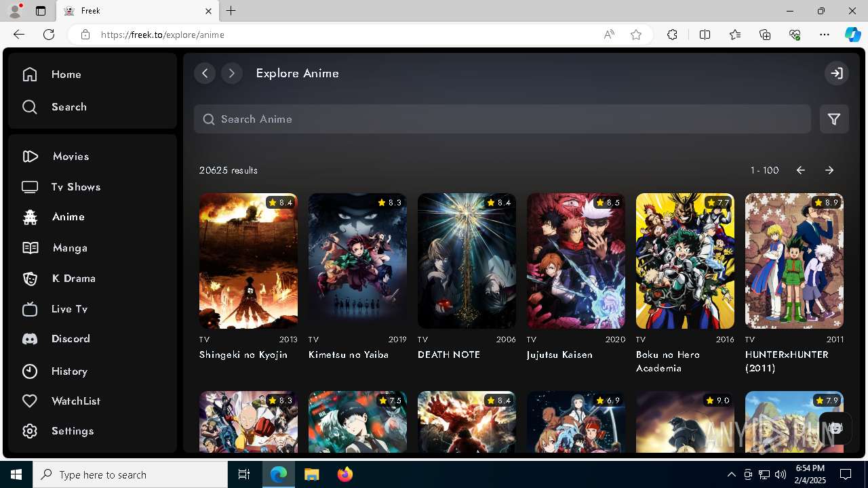Click the K Drama mask icon

point(30,279)
